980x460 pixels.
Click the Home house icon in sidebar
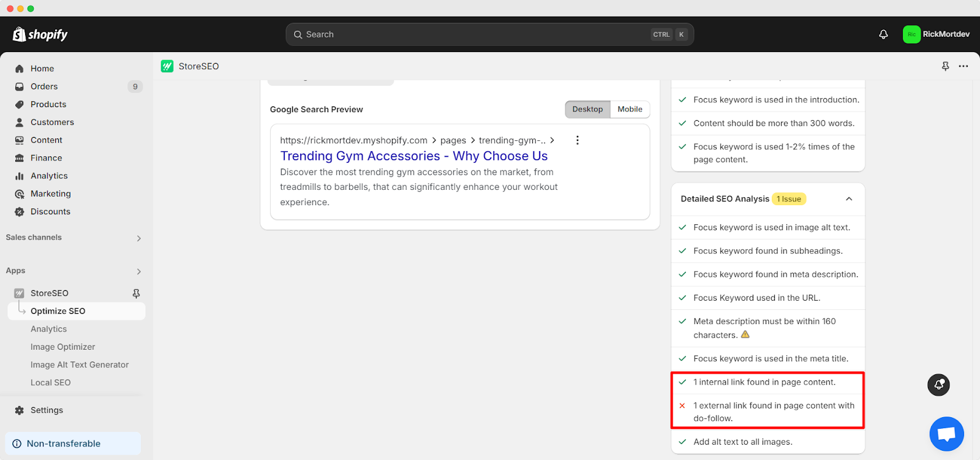pos(20,69)
